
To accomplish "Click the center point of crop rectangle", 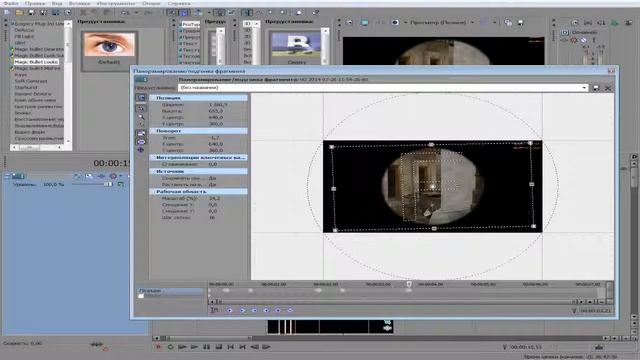I will [x=433, y=187].
